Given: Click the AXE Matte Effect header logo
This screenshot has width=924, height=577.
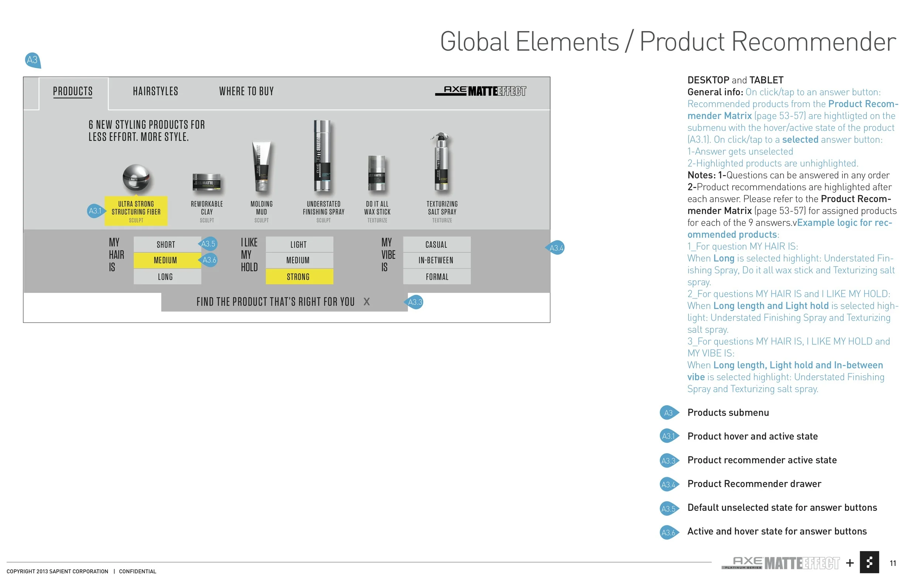Looking at the screenshot, I should point(480,91).
